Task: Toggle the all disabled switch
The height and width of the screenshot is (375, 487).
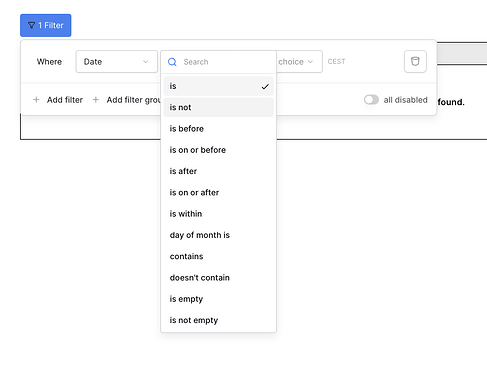Action: (x=371, y=100)
